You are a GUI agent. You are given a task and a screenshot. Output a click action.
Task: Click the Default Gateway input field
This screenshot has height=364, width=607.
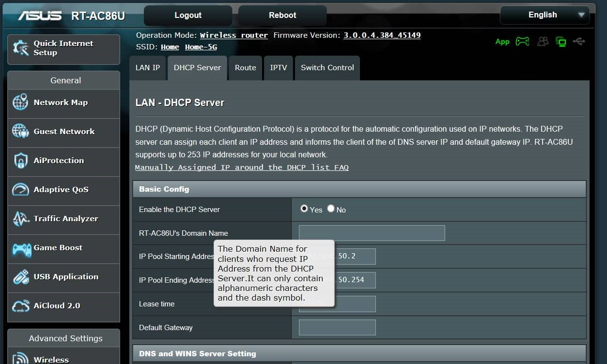(x=337, y=327)
